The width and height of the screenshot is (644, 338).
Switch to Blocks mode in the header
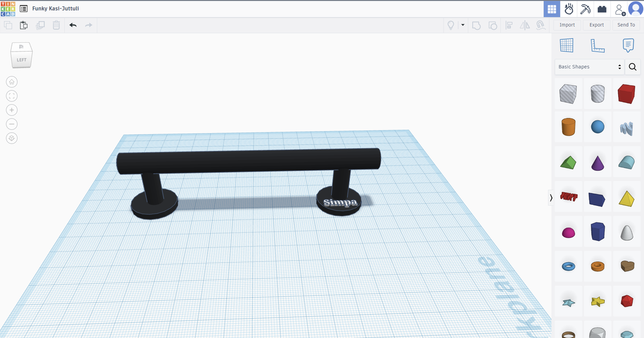pyautogui.click(x=602, y=9)
